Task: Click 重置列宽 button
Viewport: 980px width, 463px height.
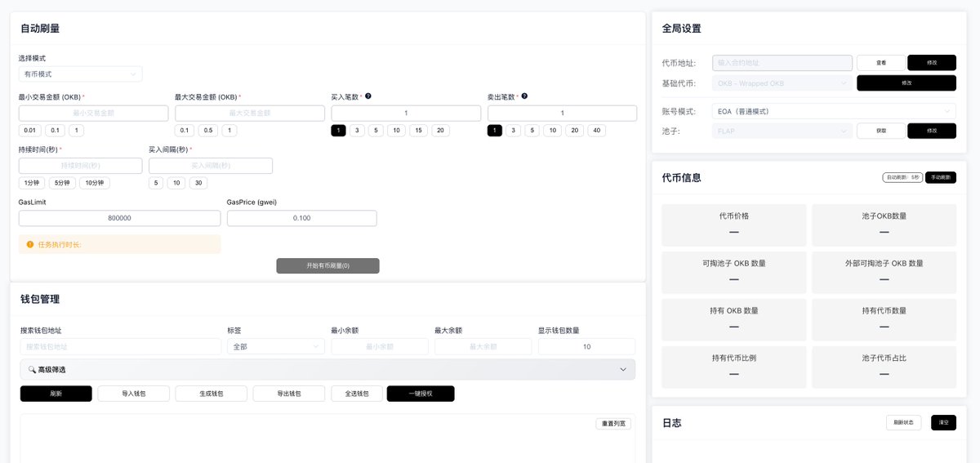Action: coord(614,424)
